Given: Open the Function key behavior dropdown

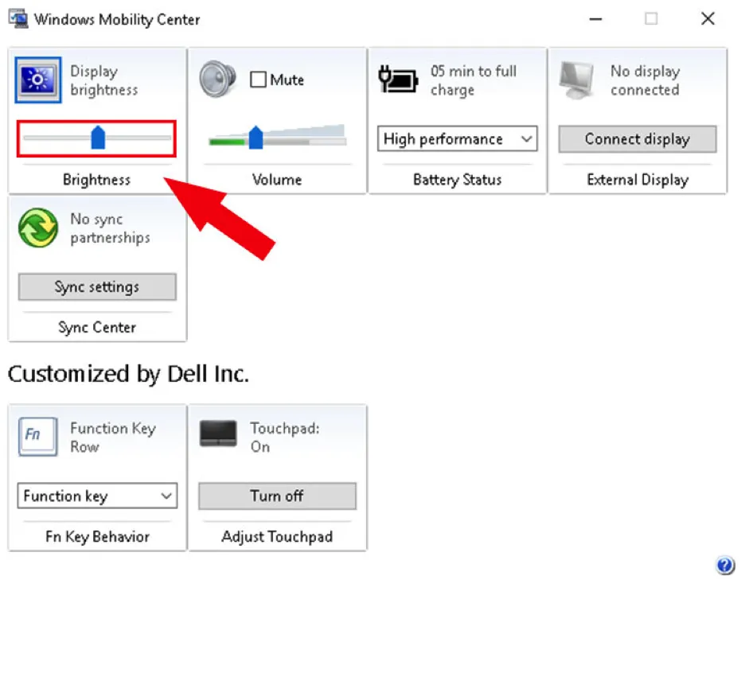Looking at the screenshot, I should click(96, 496).
